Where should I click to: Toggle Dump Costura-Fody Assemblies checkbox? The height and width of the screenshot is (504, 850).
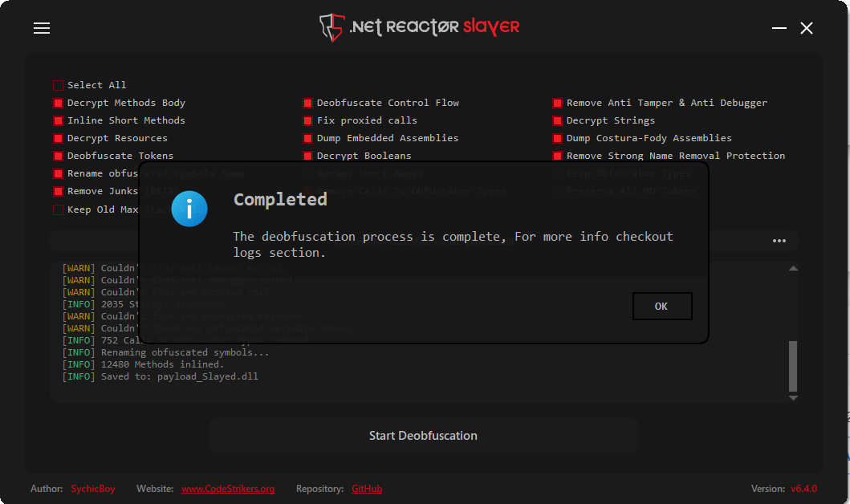pyautogui.click(x=557, y=138)
